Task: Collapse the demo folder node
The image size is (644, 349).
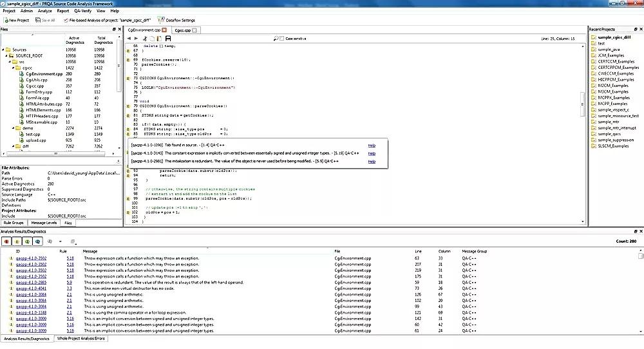Action: coord(13,128)
